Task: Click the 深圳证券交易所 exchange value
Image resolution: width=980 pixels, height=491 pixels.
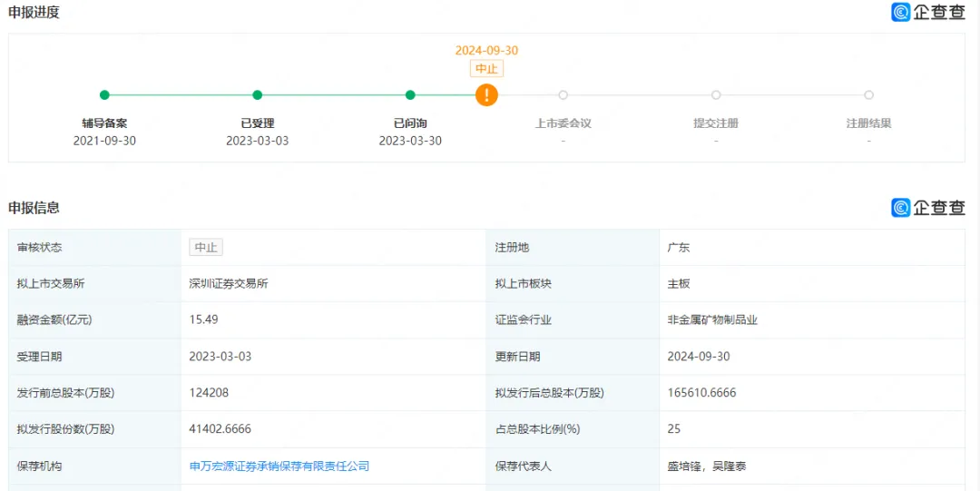Action: [x=229, y=283]
